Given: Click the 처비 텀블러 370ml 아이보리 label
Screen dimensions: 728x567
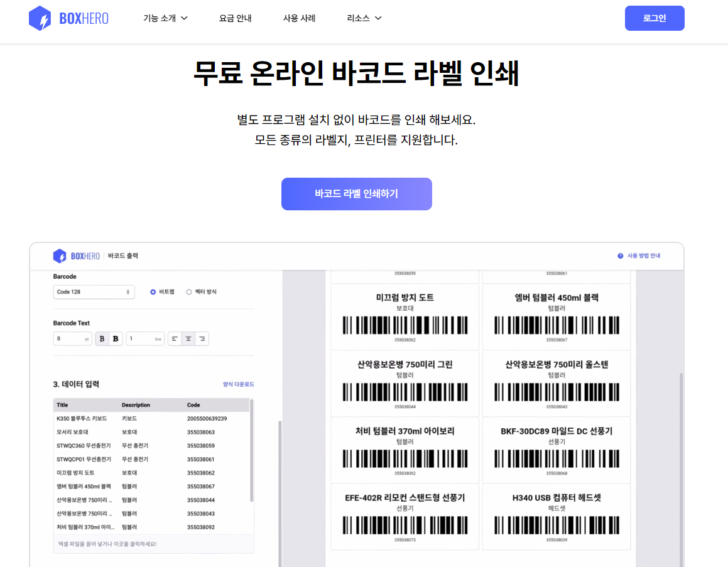Looking at the screenshot, I should [405, 450].
